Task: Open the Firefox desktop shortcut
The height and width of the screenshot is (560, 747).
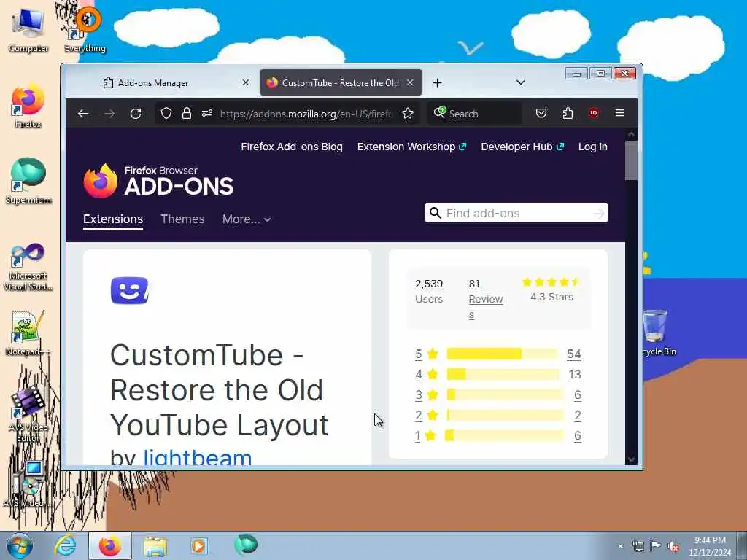Action: [28, 106]
